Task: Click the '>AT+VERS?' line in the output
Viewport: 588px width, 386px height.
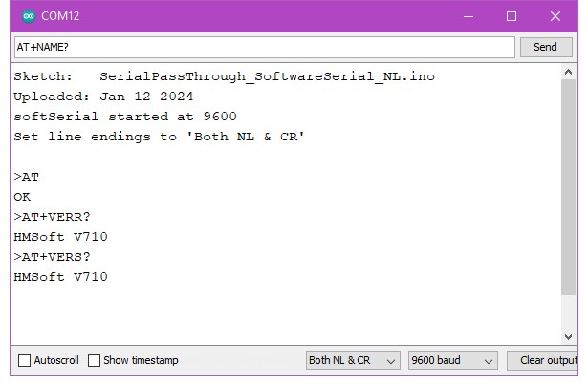Action: (52, 257)
